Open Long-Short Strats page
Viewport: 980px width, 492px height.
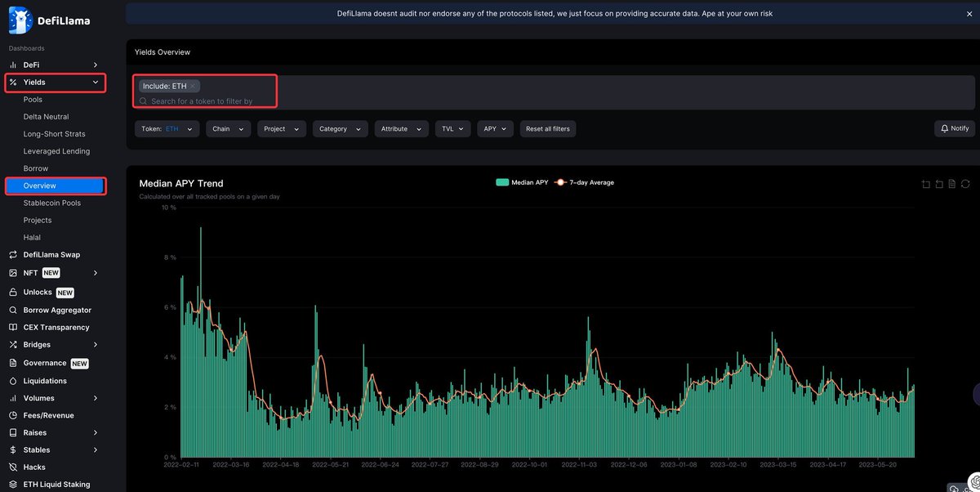coord(54,134)
